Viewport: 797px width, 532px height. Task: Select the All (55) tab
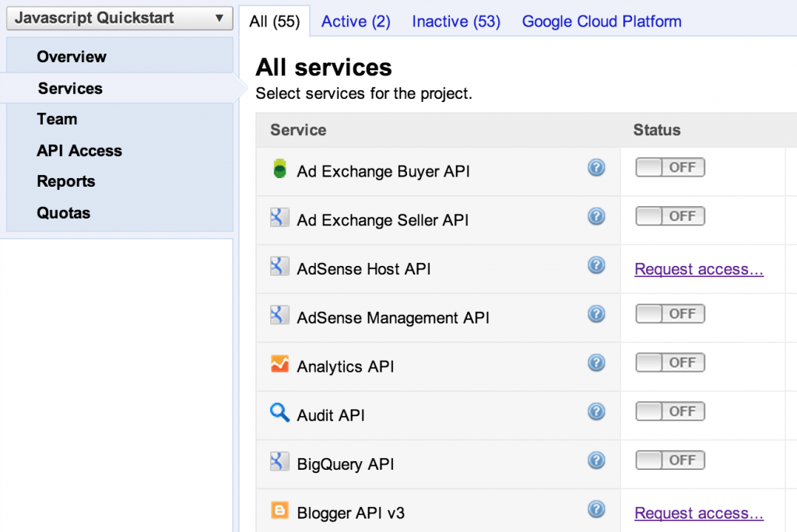click(275, 21)
